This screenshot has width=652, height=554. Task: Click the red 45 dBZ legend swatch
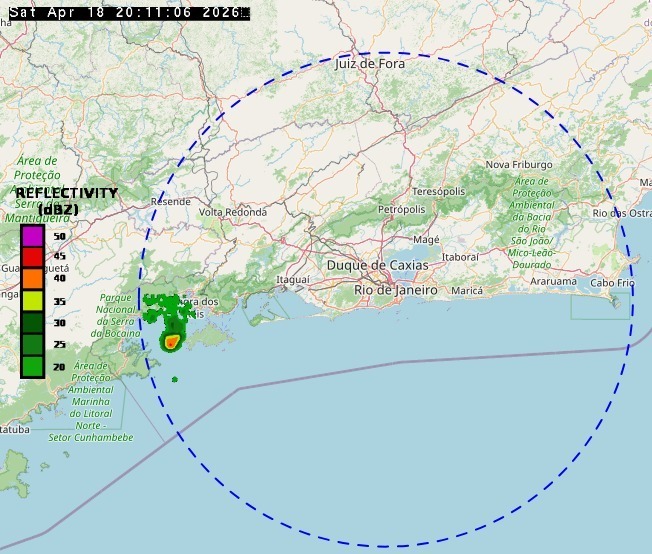click(x=33, y=257)
